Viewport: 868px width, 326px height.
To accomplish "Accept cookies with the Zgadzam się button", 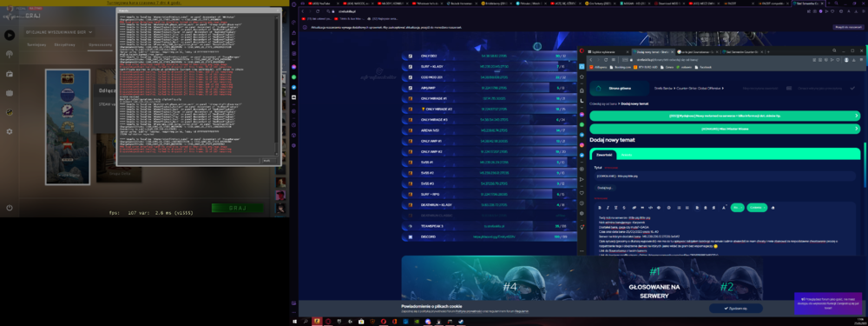I will pyautogui.click(x=736, y=308).
